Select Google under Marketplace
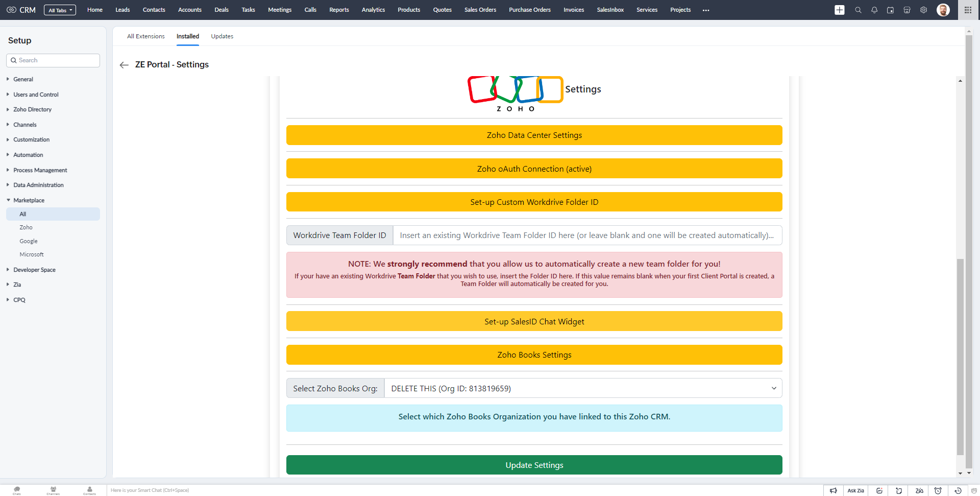Viewport: 980px width, 496px height. (29, 241)
